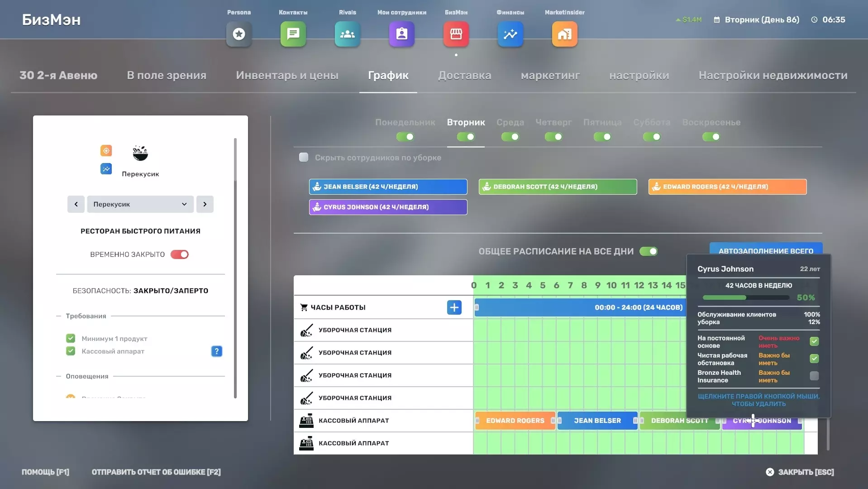The height and width of the screenshot is (489, 868).
Task: Select Cyrus Johnson employee chip
Action: point(388,207)
